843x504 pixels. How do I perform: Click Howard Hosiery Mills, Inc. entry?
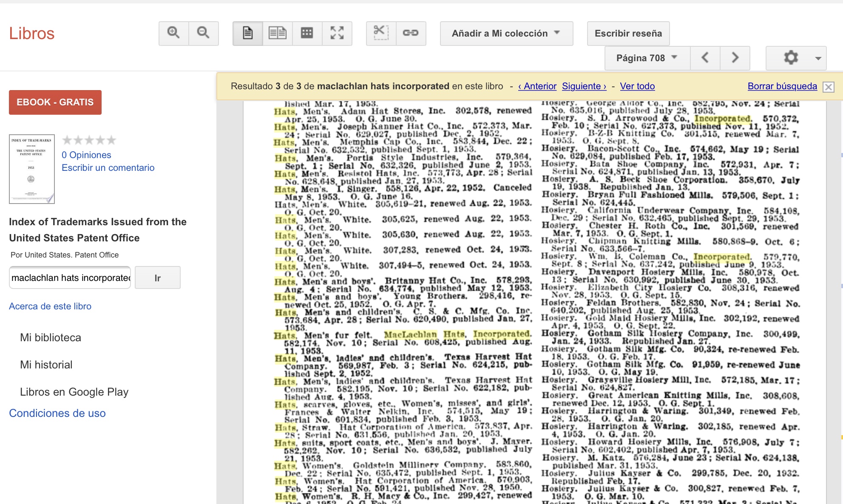point(670,446)
